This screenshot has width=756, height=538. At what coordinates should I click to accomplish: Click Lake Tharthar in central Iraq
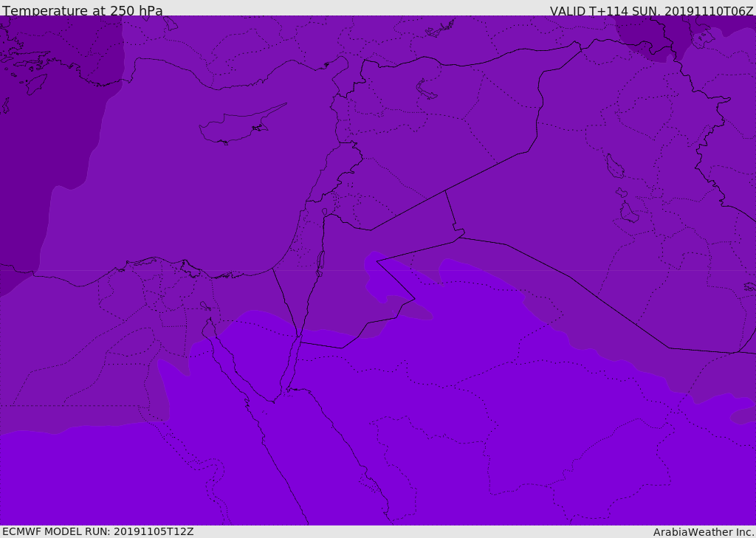(x=614, y=166)
